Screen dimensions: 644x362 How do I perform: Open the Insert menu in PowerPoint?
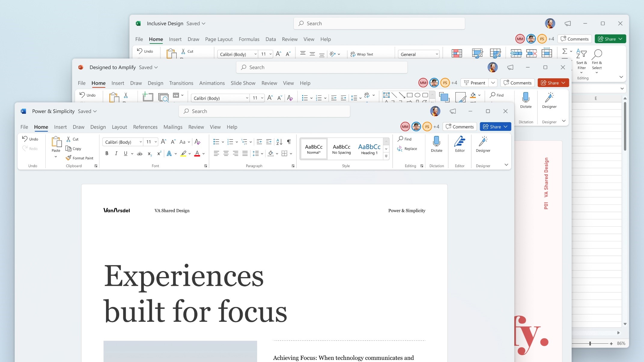pyautogui.click(x=117, y=83)
